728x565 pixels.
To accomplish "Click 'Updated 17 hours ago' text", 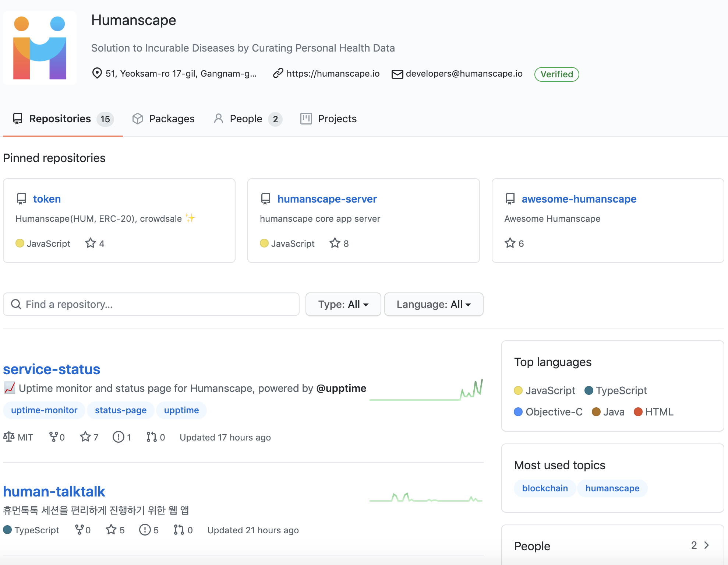I will coord(225,437).
